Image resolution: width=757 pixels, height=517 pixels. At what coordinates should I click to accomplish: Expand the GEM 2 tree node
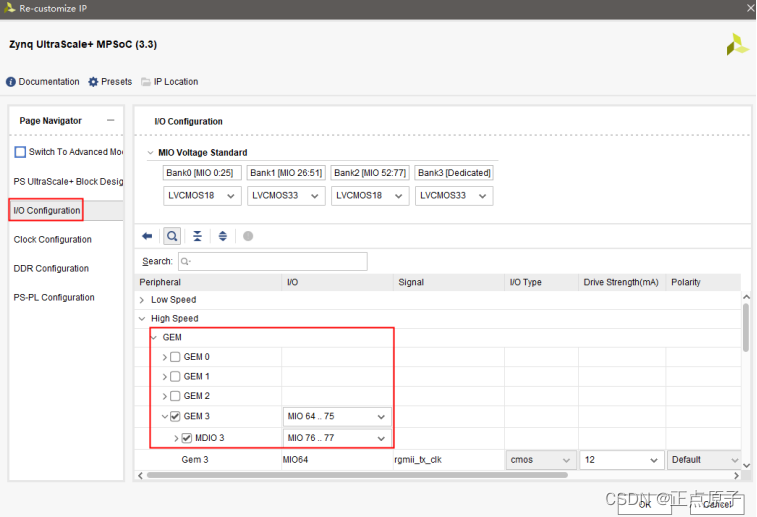pyautogui.click(x=165, y=396)
